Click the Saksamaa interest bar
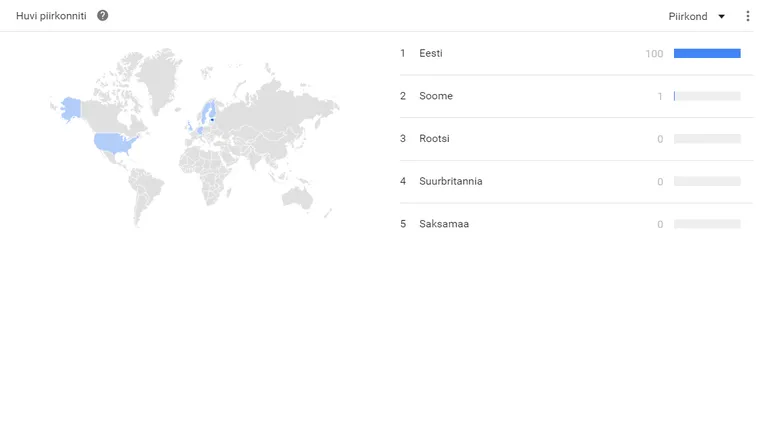The width and height of the screenshot is (768, 432). [707, 224]
